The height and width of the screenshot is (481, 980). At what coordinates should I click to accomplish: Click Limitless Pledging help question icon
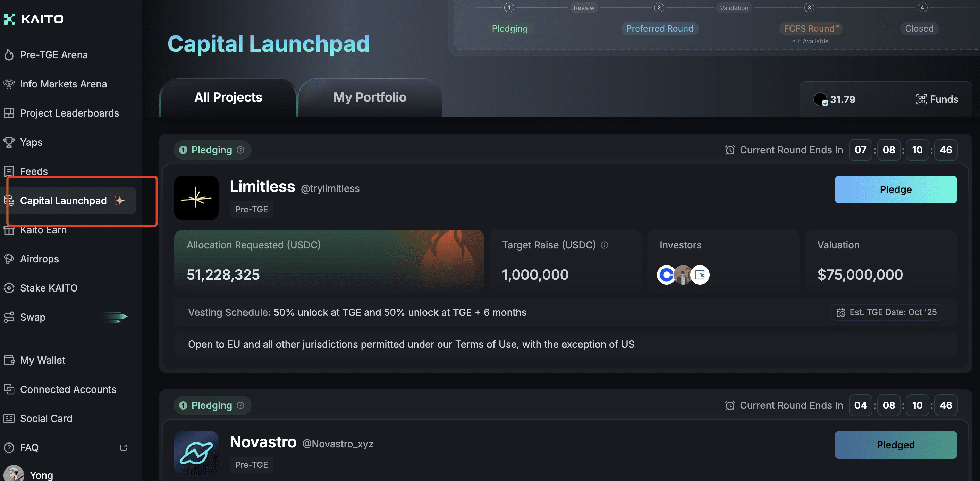(x=240, y=150)
